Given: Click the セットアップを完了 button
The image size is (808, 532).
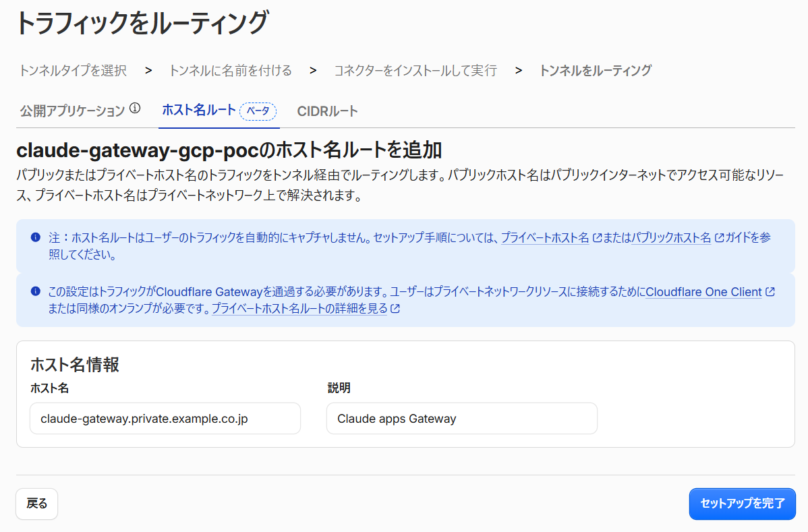Looking at the screenshot, I should point(742,504).
